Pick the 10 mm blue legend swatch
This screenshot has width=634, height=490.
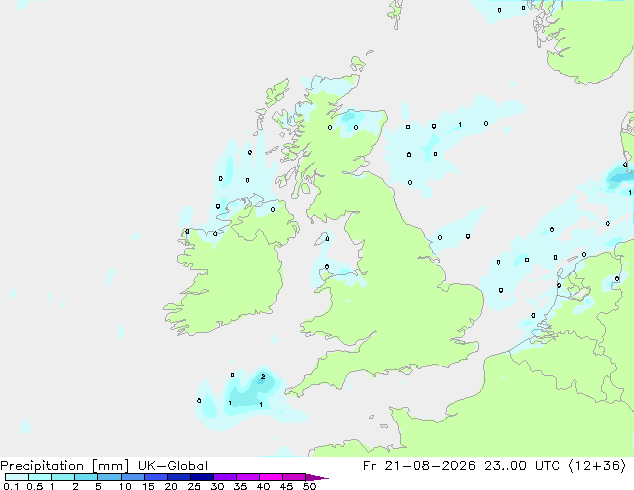pos(132,477)
